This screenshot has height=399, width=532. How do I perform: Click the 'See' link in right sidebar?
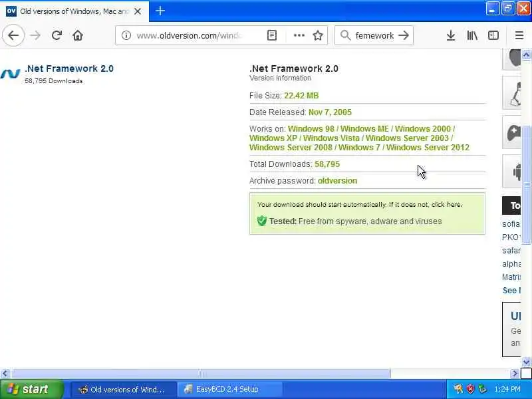(x=511, y=291)
